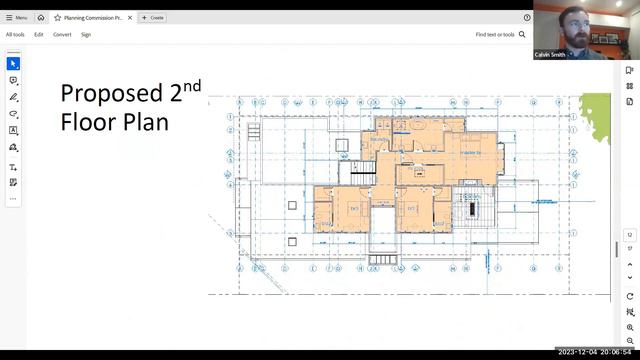Click the Find text or tools field

(495, 35)
